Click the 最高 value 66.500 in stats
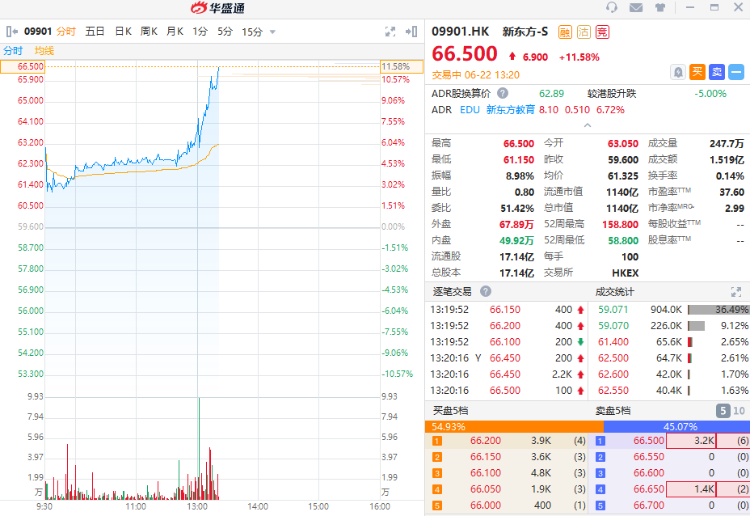 [518, 143]
